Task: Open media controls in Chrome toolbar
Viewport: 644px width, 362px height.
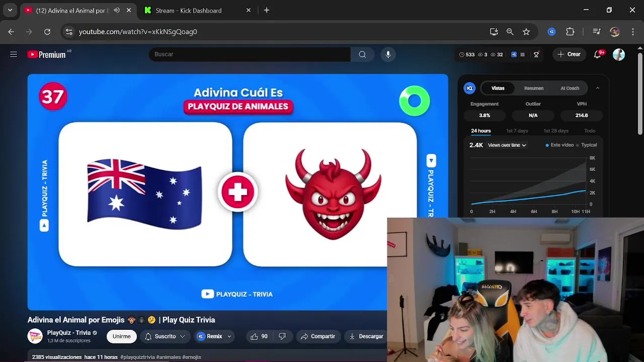Action: [597, 32]
